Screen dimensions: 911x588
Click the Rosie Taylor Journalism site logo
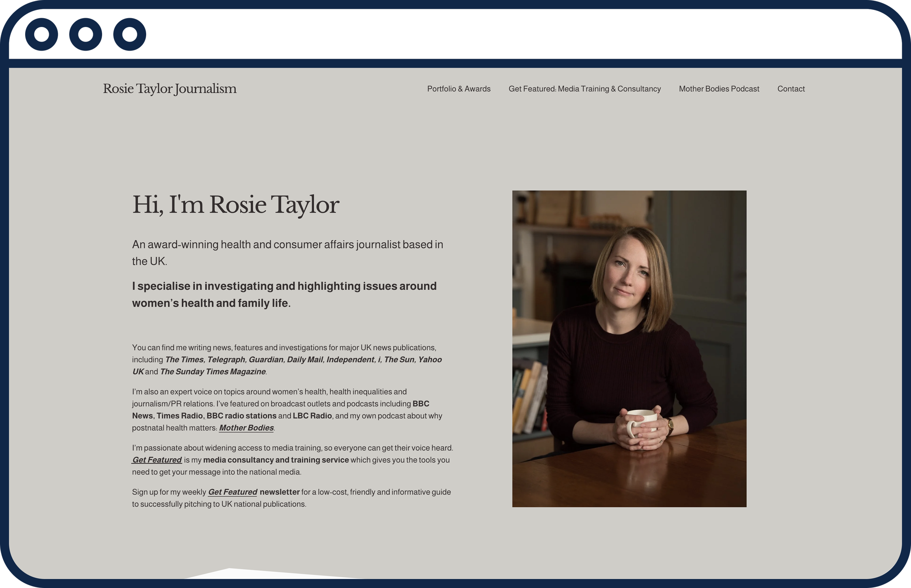click(x=169, y=89)
